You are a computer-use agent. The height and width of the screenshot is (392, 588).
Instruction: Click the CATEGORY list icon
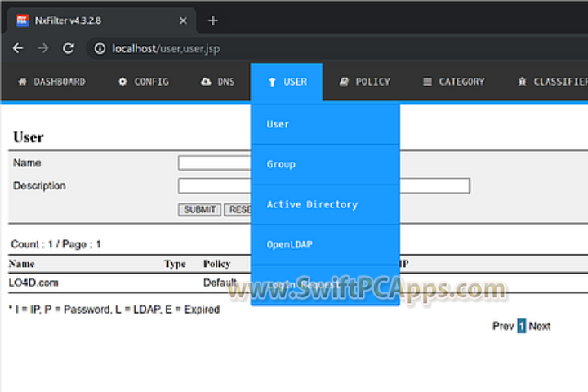[x=427, y=82]
